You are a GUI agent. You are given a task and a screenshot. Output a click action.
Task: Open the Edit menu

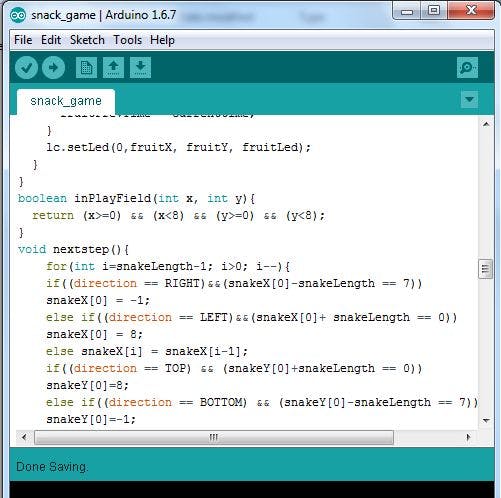click(x=51, y=40)
